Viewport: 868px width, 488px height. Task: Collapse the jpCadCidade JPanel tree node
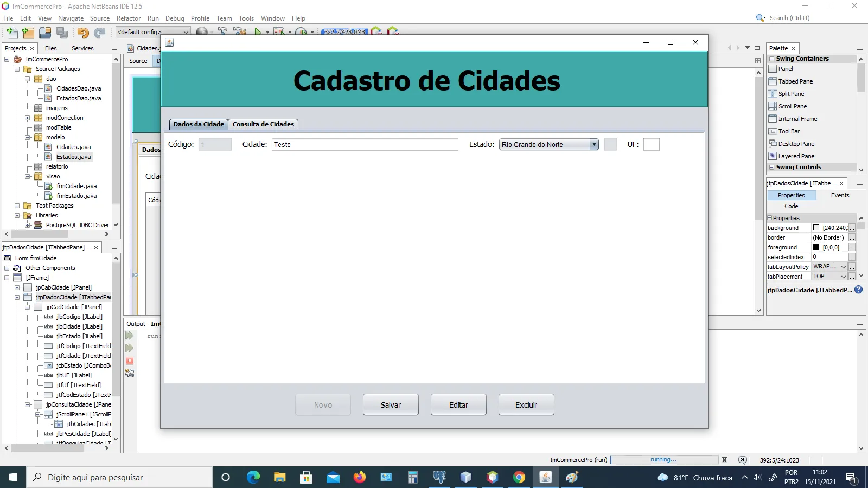[27, 307]
